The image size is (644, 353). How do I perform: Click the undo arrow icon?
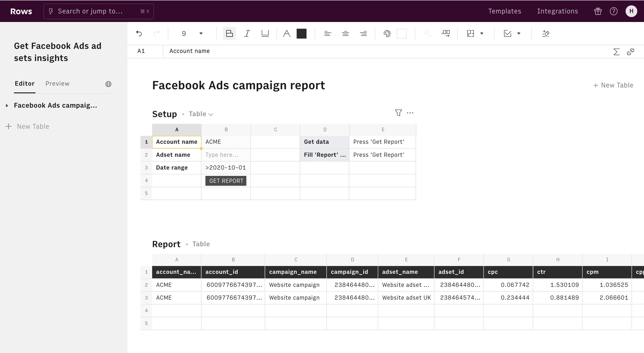[x=139, y=33]
